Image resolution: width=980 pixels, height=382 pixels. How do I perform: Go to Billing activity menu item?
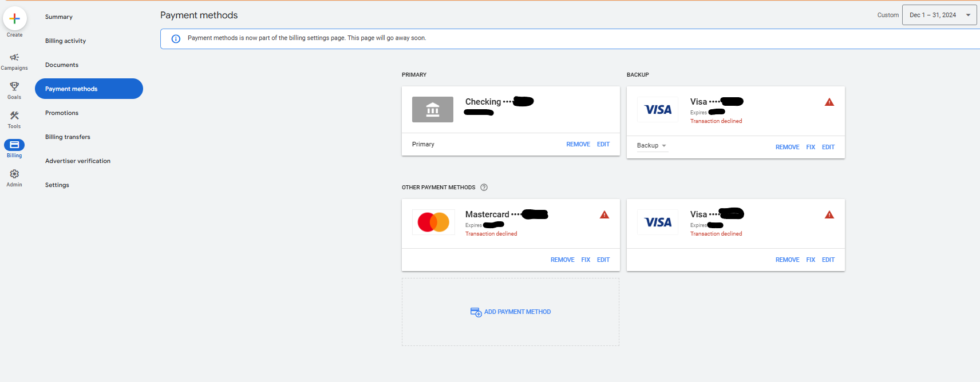[65, 41]
